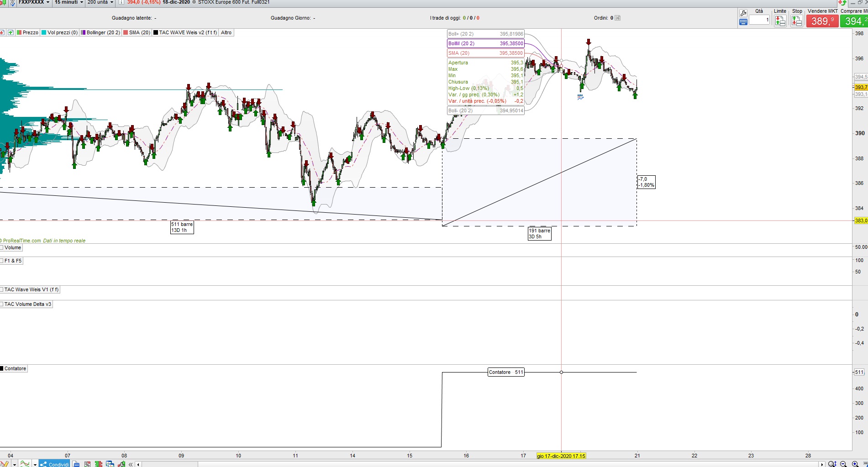Screen dimensions: 868x467
Task: Click the zoom-in magnifier icon at bottom right
Action: coord(855,464)
